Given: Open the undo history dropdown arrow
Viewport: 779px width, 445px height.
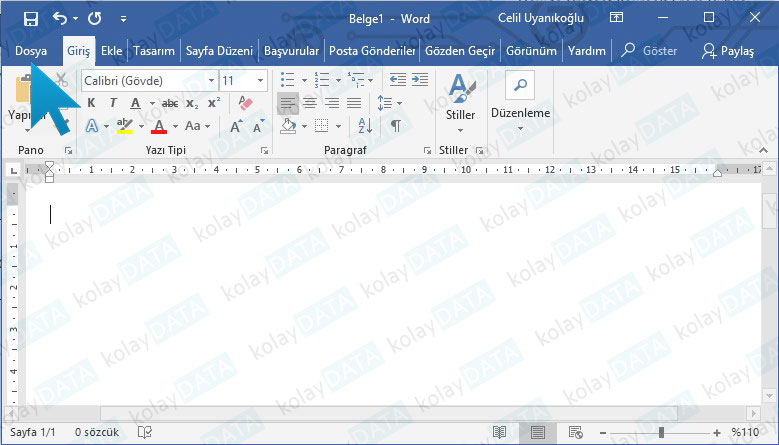Looking at the screenshot, I should pyautogui.click(x=76, y=19).
